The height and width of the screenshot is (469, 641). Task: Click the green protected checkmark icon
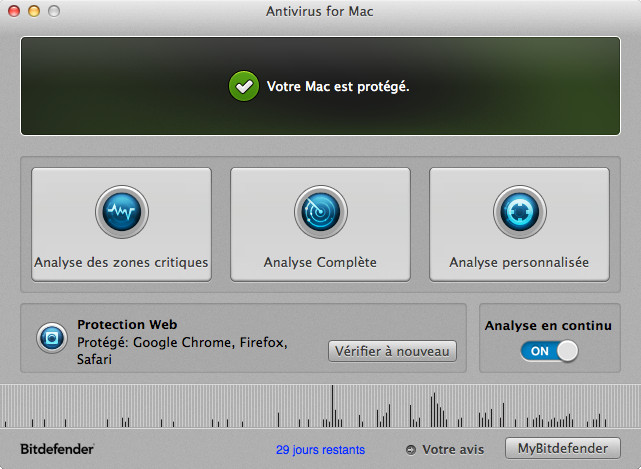244,86
